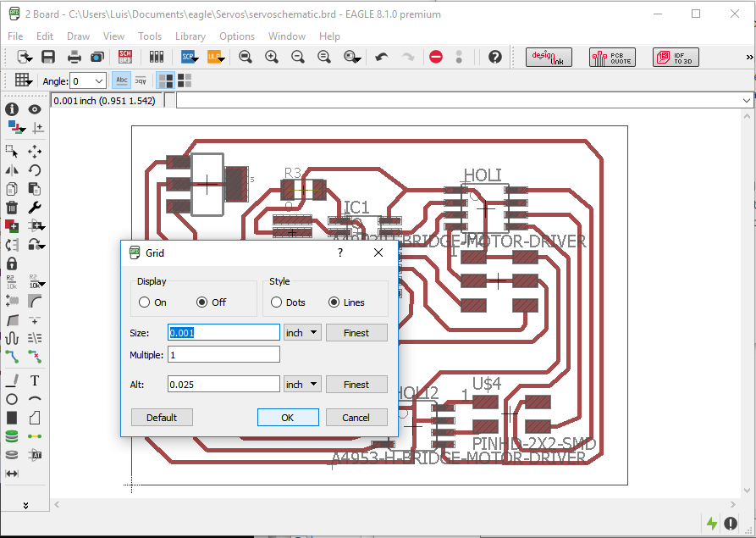Open the Draw menu

click(78, 36)
